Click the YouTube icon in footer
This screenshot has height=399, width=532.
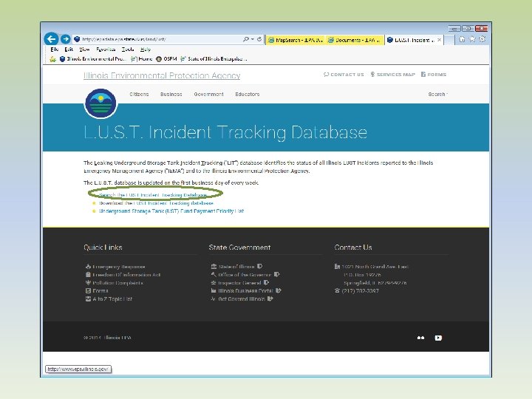tap(438, 338)
